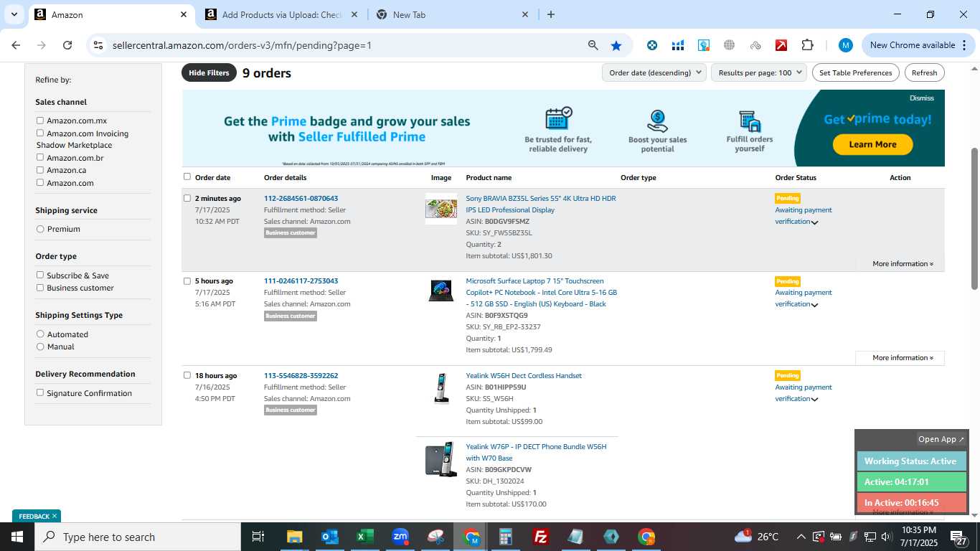The height and width of the screenshot is (551, 980).
Task: Click the address bar URL field
Action: [344, 45]
